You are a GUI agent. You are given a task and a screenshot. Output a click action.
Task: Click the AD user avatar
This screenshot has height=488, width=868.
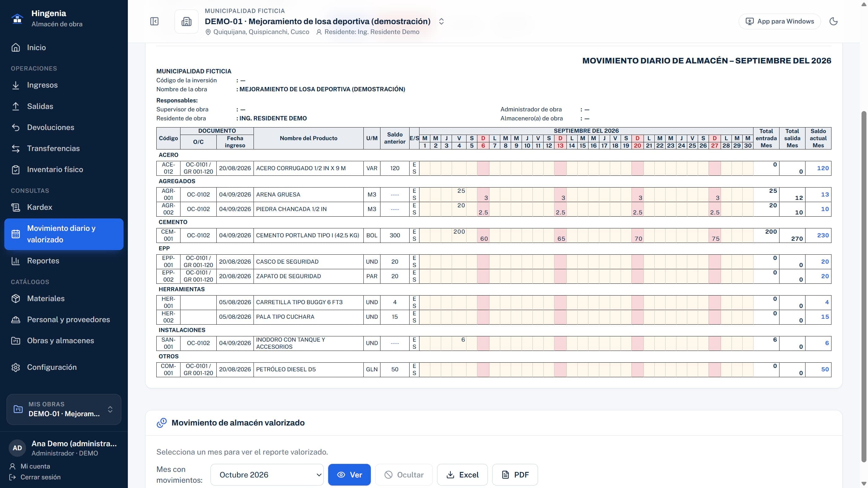(x=17, y=448)
